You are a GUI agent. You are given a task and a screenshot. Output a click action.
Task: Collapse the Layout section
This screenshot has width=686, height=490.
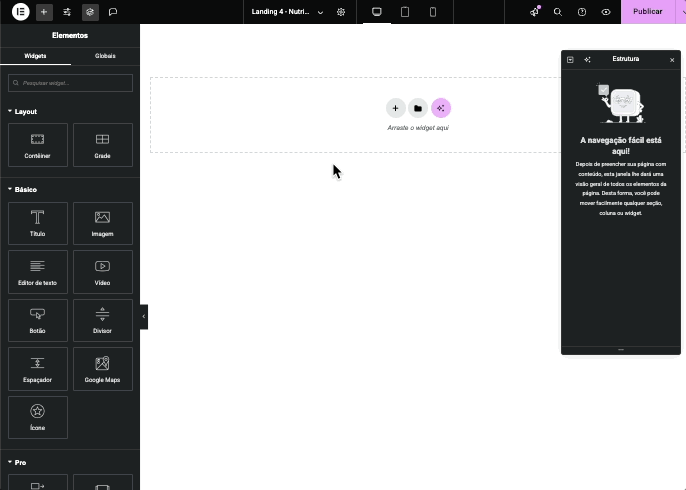tap(25, 111)
